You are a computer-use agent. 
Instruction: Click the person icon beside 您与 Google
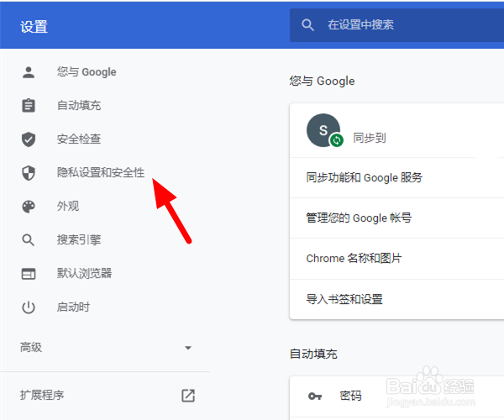(x=29, y=72)
